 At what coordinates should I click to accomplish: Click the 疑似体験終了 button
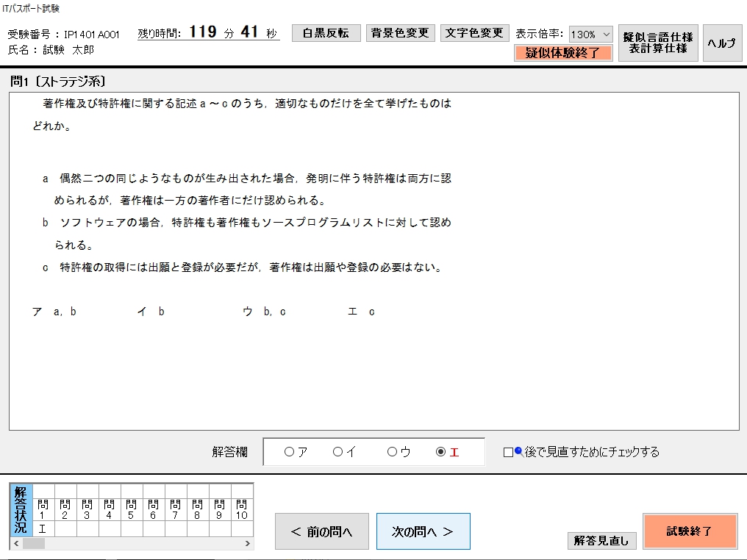tap(563, 53)
